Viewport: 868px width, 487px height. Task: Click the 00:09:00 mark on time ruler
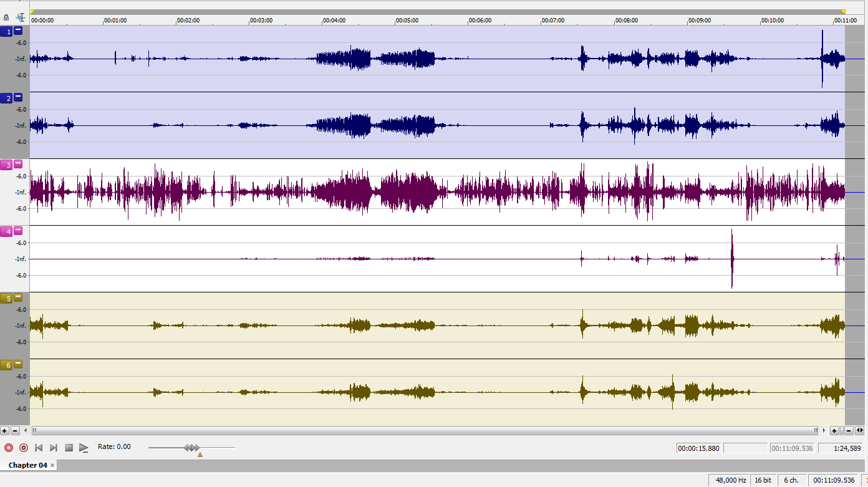pos(699,20)
